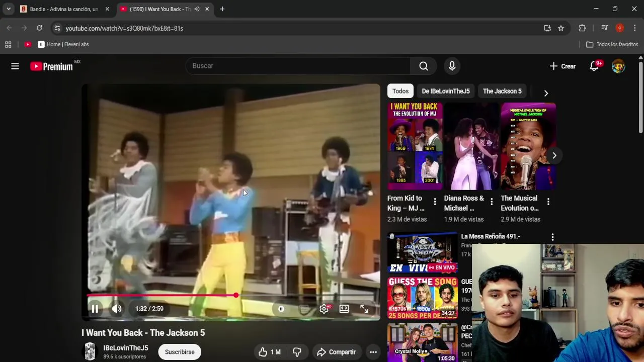Click the 1:32 / 2:59 time display
Viewport: 644px width, 362px height.
click(149, 309)
